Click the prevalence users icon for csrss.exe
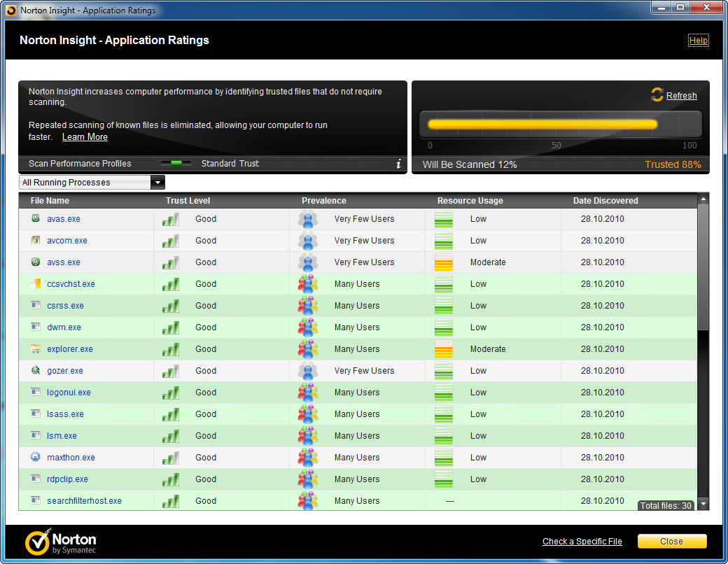Viewport: 728px width, 564px height. (x=308, y=306)
